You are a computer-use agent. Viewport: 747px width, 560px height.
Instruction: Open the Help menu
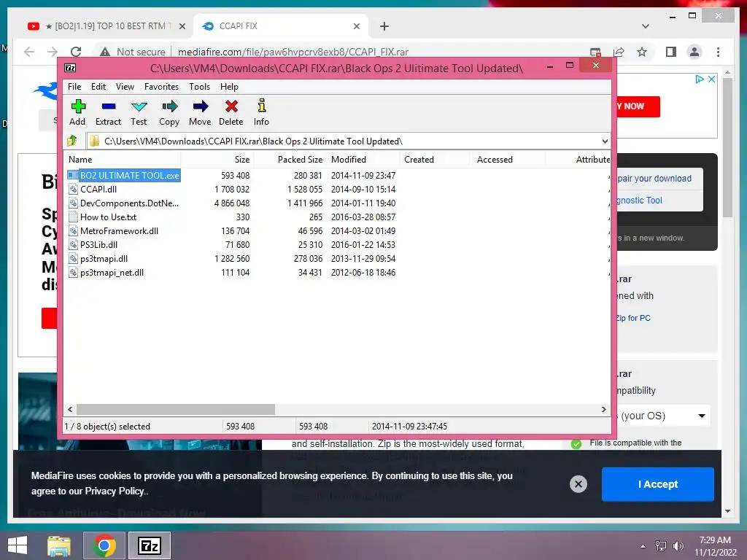click(x=229, y=87)
